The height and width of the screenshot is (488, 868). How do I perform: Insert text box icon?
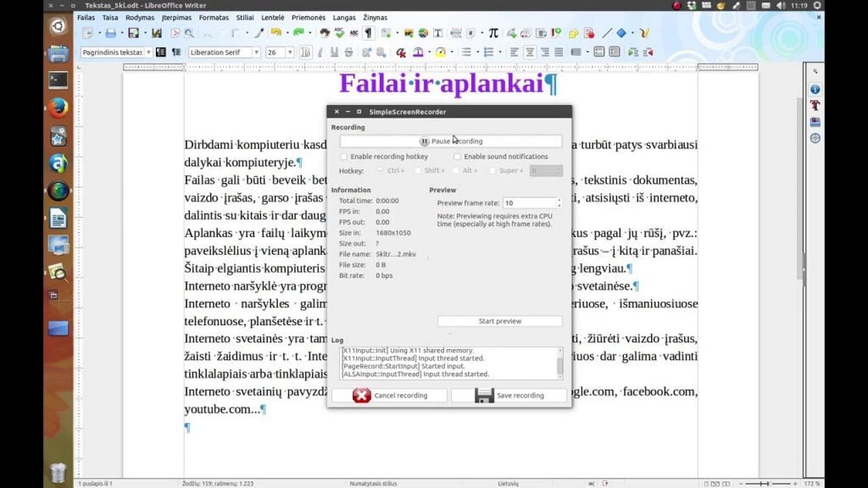click(438, 33)
